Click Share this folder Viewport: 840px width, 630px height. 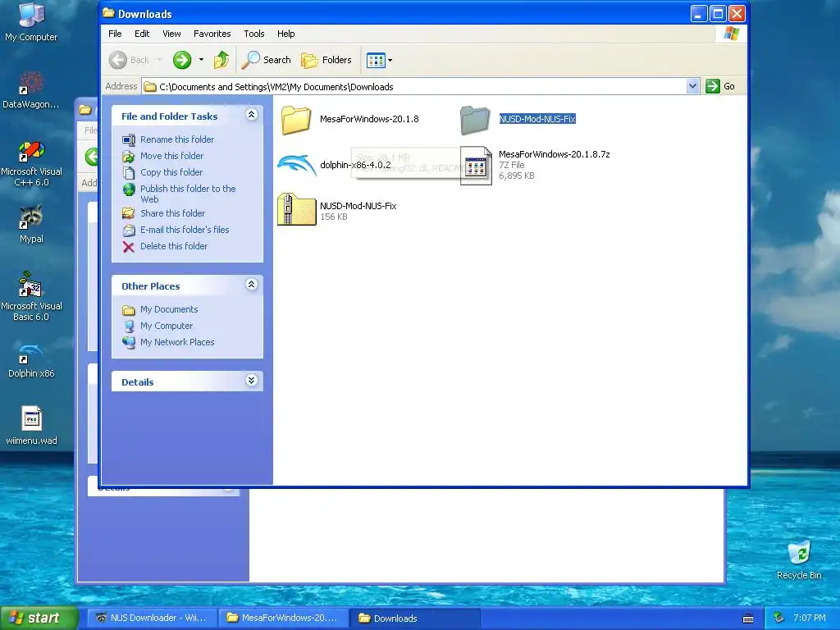click(x=172, y=213)
